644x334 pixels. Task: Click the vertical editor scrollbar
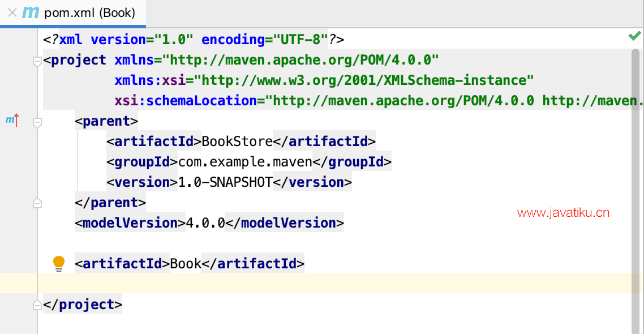click(x=636, y=191)
